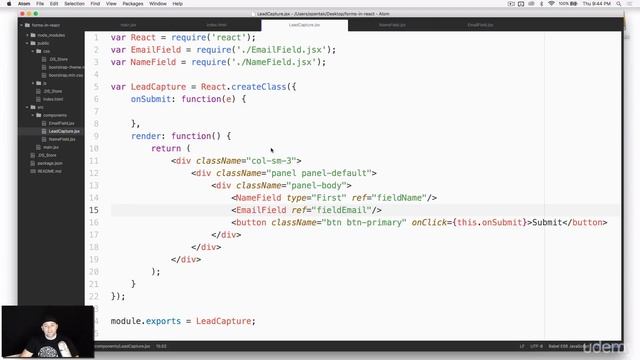Collapse the public folder
The height and width of the screenshot is (360, 640).
pos(27,43)
